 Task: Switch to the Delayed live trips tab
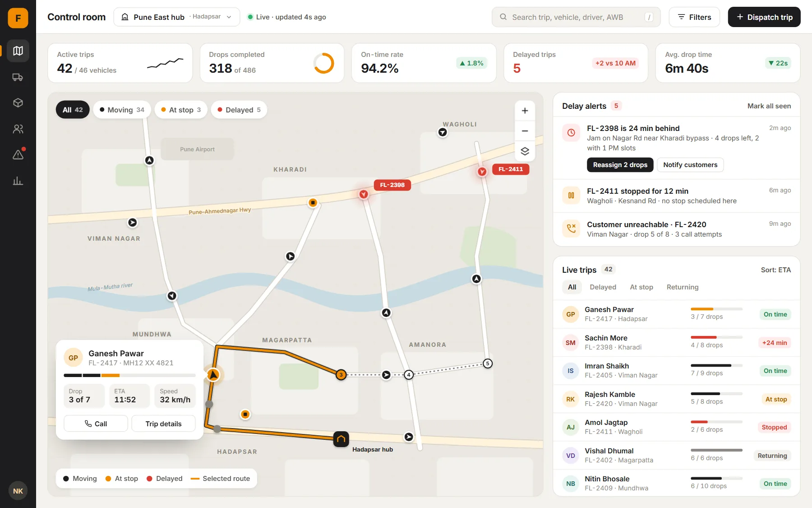pyautogui.click(x=603, y=287)
